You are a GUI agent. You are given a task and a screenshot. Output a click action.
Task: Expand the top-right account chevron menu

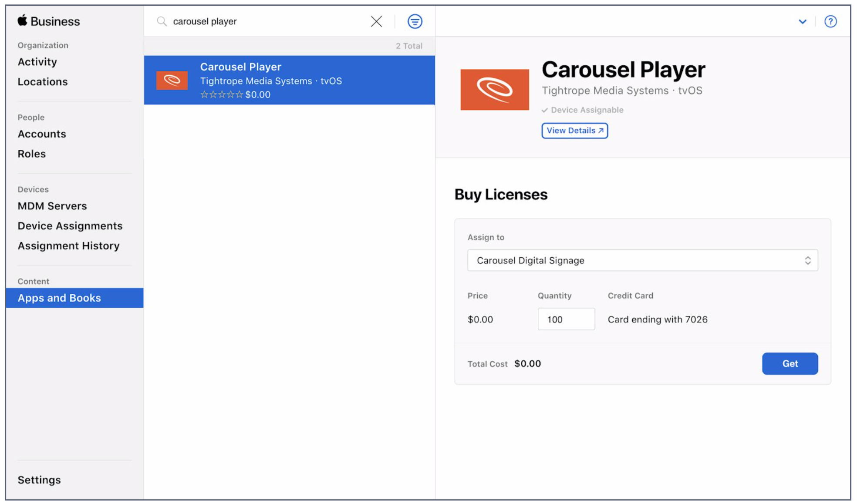(802, 21)
